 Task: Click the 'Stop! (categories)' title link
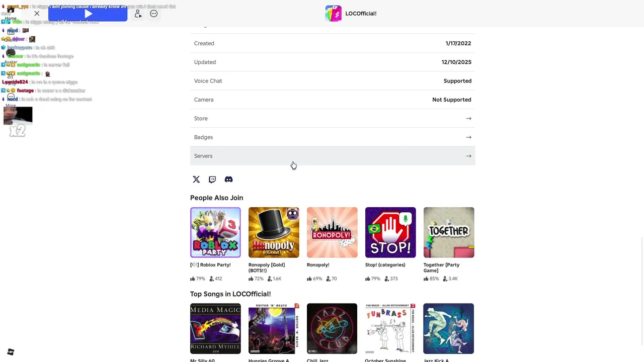[385, 265]
